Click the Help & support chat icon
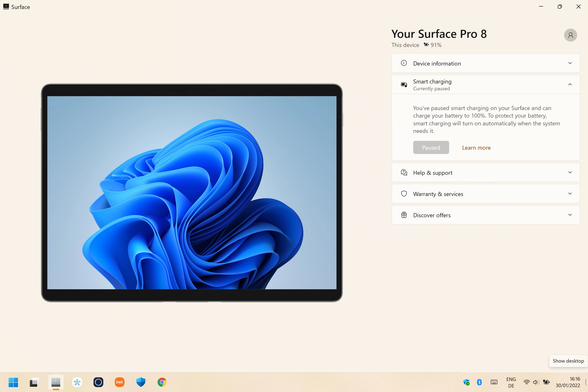The image size is (588, 392). [x=404, y=173]
